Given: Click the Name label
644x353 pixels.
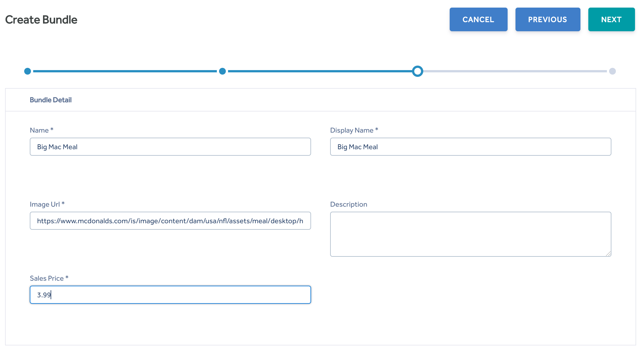Looking at the screenshot, I should tap(42, 130).
